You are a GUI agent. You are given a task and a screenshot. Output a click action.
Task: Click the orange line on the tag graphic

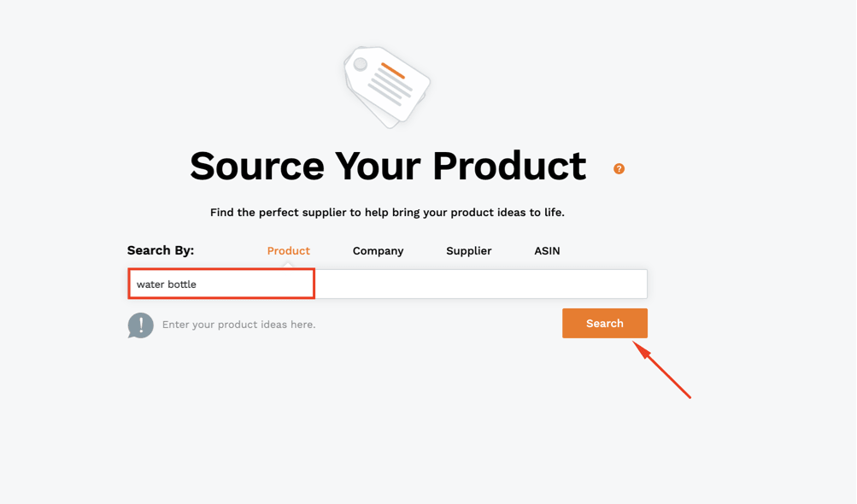click(x=393, y=71)
